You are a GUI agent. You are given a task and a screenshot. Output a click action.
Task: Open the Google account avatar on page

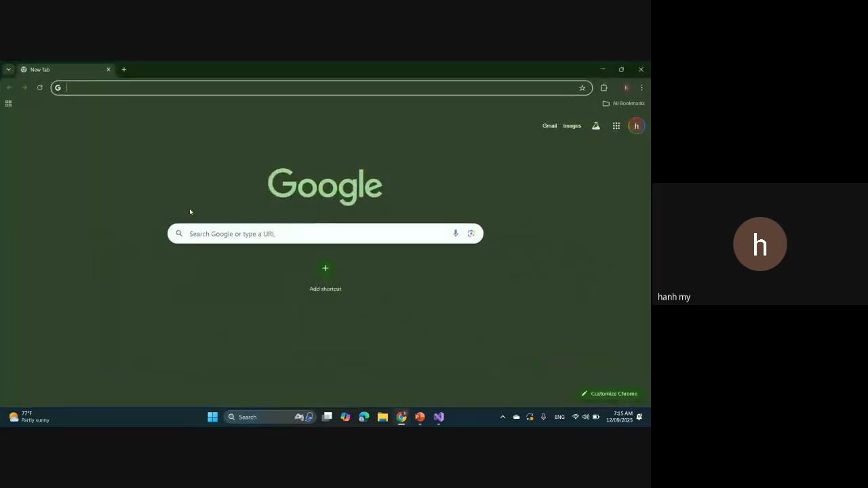636,125
